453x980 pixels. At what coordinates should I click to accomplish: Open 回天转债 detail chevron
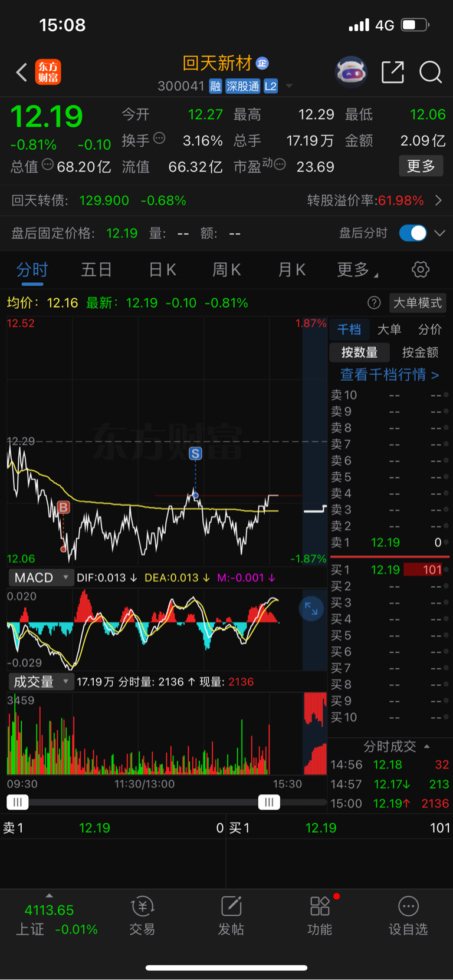(438, 200)
